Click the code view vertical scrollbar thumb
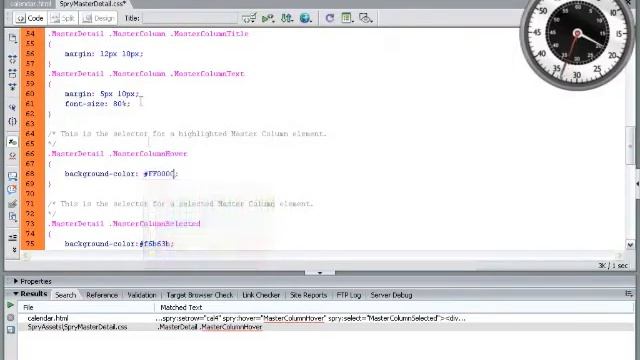Image resolution: width=640 pixels, height=360 pixels. [x=630, y=146]
